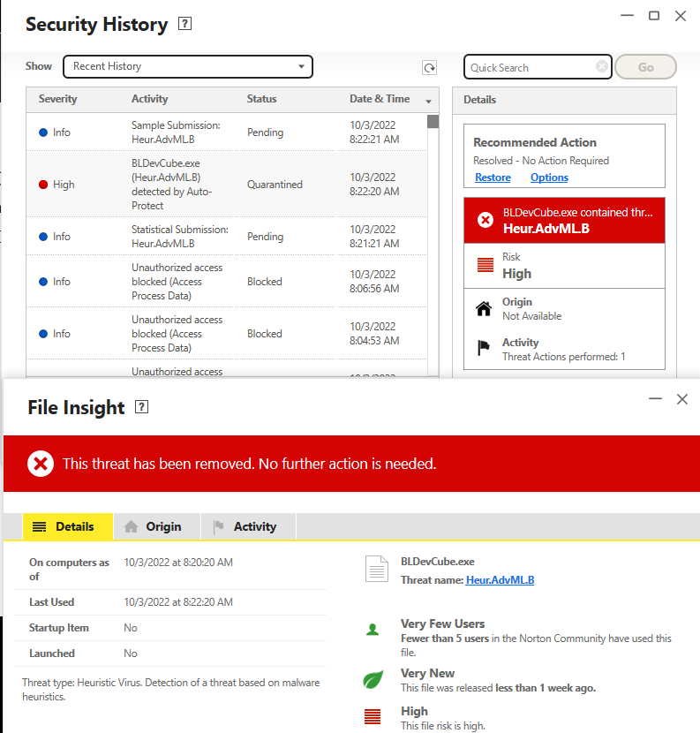Click the Startup Item label
700x733 pixels.
[x=59, y=628]
